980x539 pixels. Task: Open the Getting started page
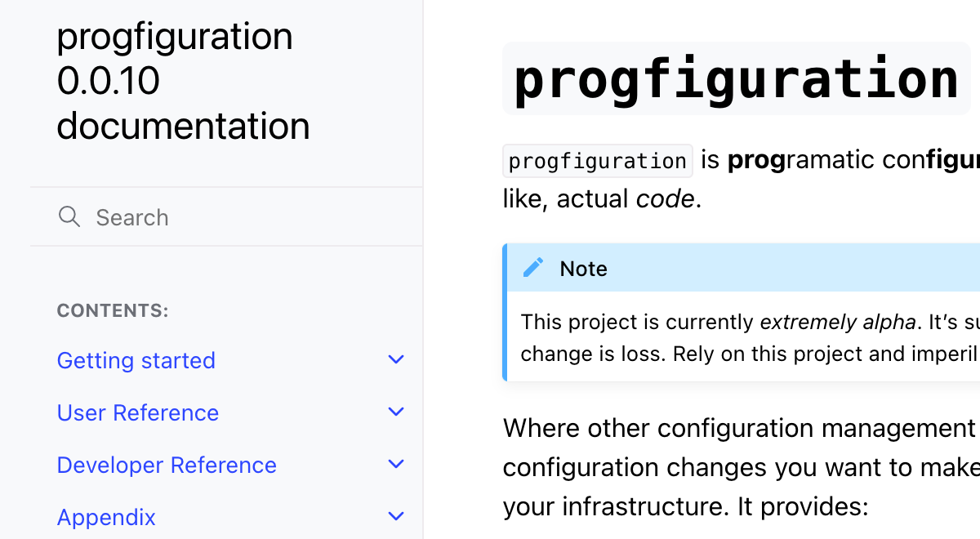pyautogui.click(x=136, y=360)
